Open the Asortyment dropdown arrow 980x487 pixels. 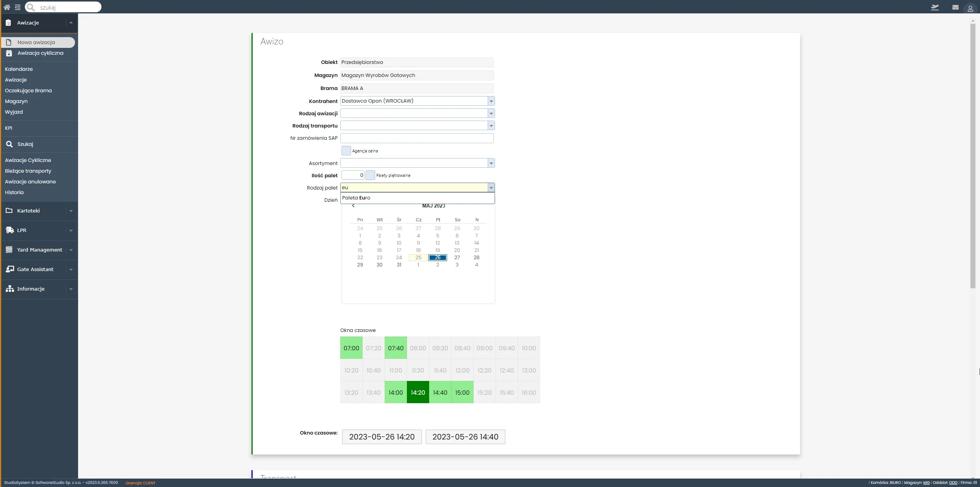[x=491, y=163]
